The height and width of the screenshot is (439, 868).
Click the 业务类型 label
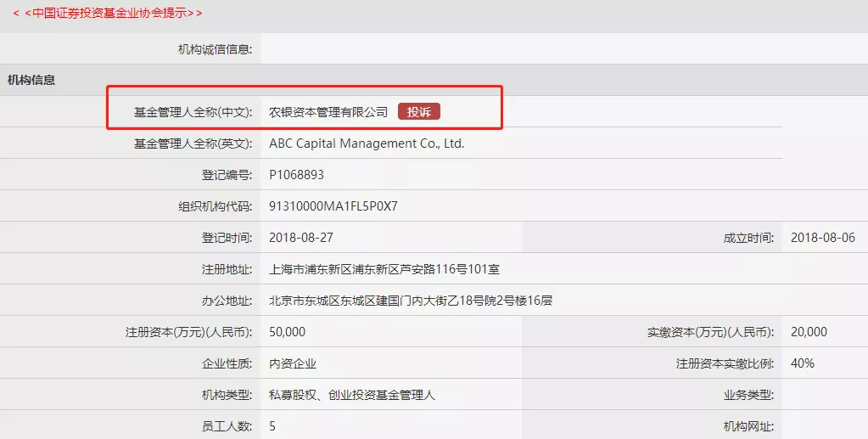pyautogui.click(x=748, y=395)
